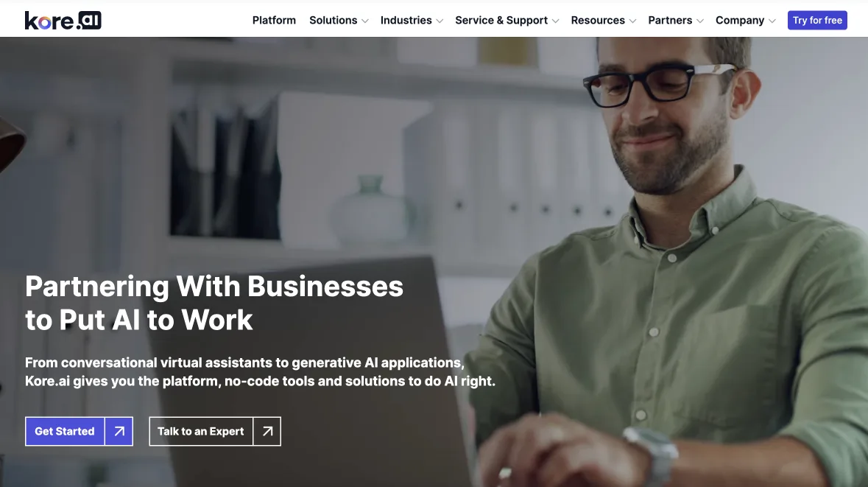
Task: Open the Resources menu label
Action: (x=598, y=21)
